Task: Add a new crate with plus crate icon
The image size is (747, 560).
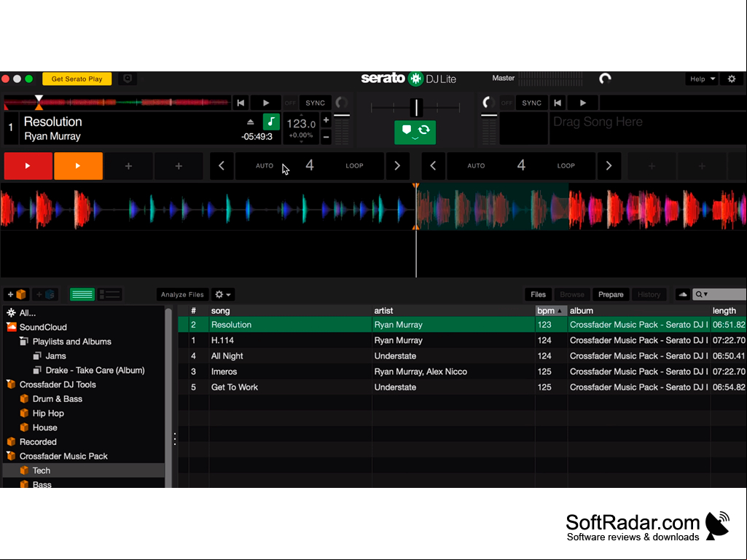Action: (17, 294)
